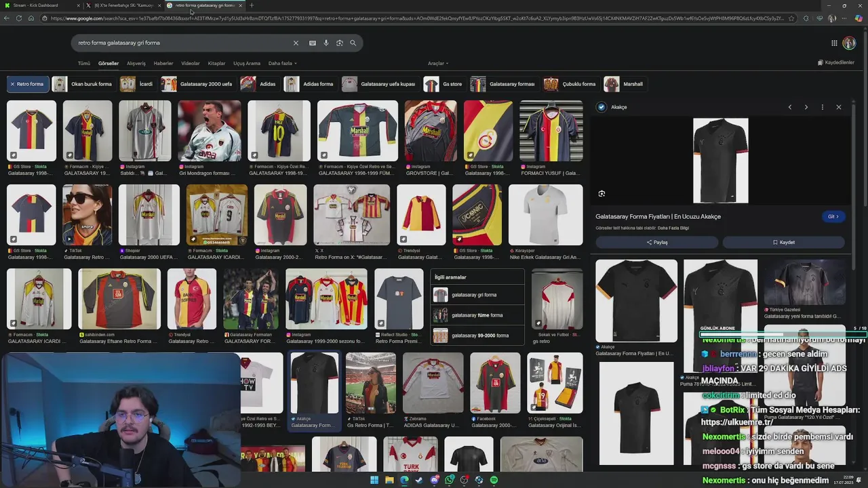The height and width of the screenshot is (488, 868).
Task: Click the search query input field
Action: pos(183,43)
